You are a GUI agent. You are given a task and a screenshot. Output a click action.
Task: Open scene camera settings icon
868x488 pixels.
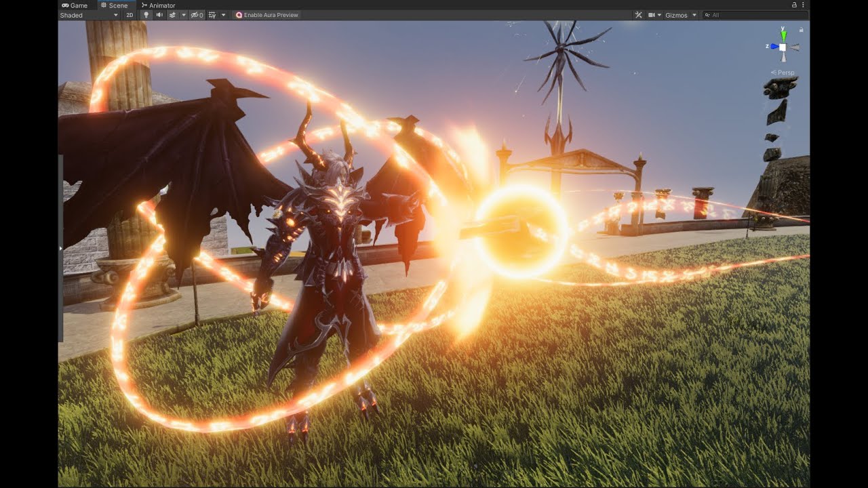click(x=652, y=15)
